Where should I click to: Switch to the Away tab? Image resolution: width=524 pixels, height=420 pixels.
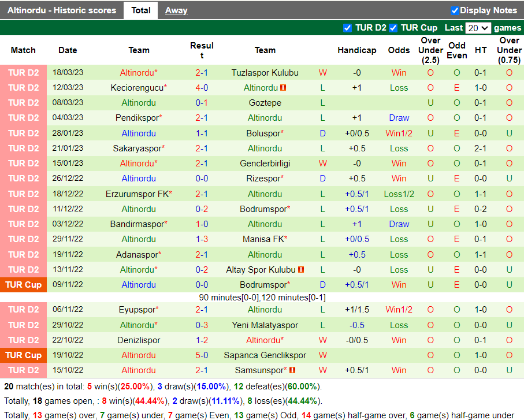point(176,10)
